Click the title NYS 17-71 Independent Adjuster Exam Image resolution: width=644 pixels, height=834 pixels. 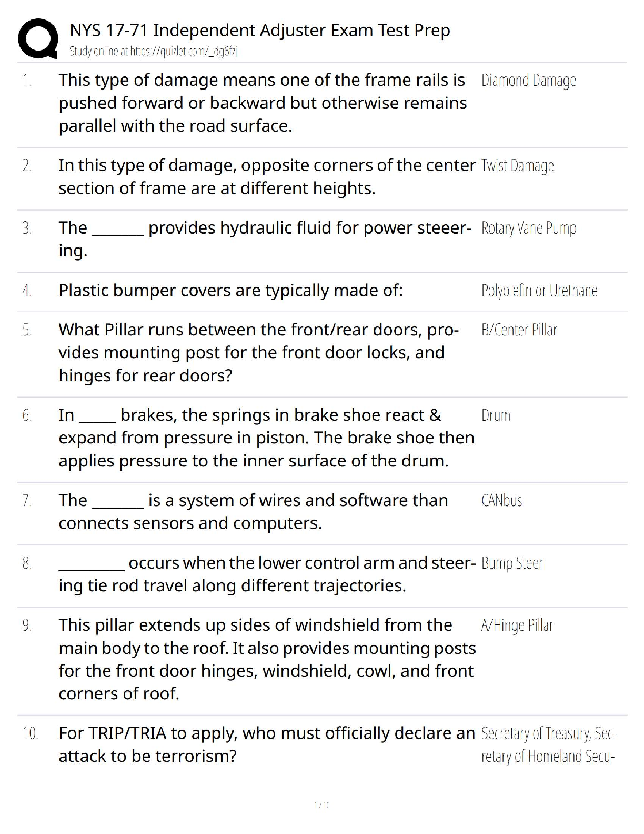(x=260, y=31)
